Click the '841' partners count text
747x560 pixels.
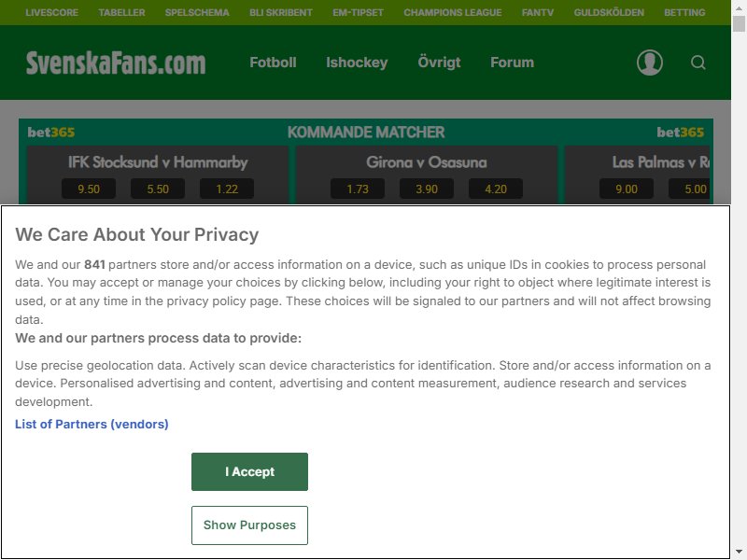click(95, 264)
